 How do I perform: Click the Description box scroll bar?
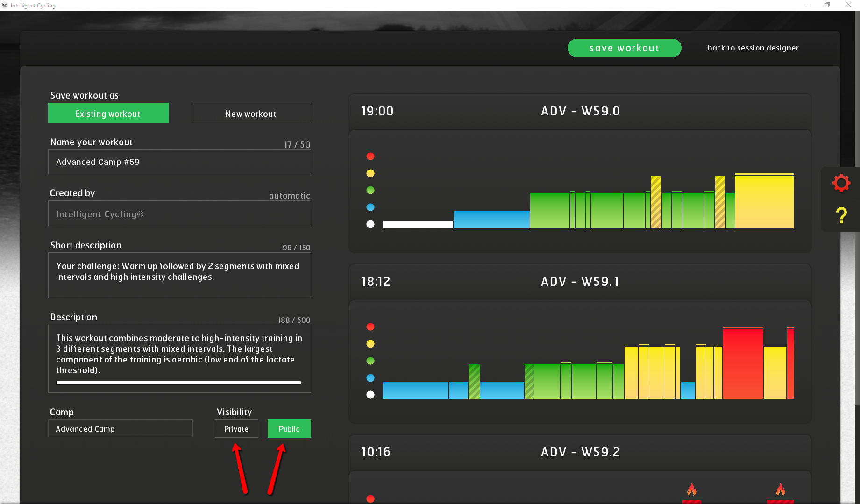[178, 383]
